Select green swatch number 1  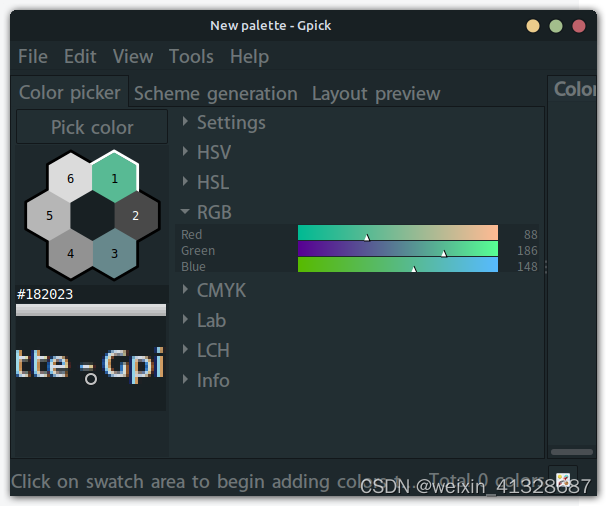tap(115, 177)
